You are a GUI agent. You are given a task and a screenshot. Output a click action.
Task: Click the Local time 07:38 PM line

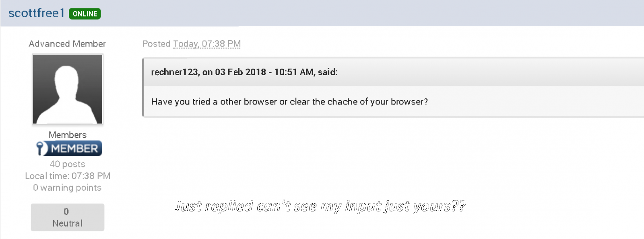pos(68,176)
